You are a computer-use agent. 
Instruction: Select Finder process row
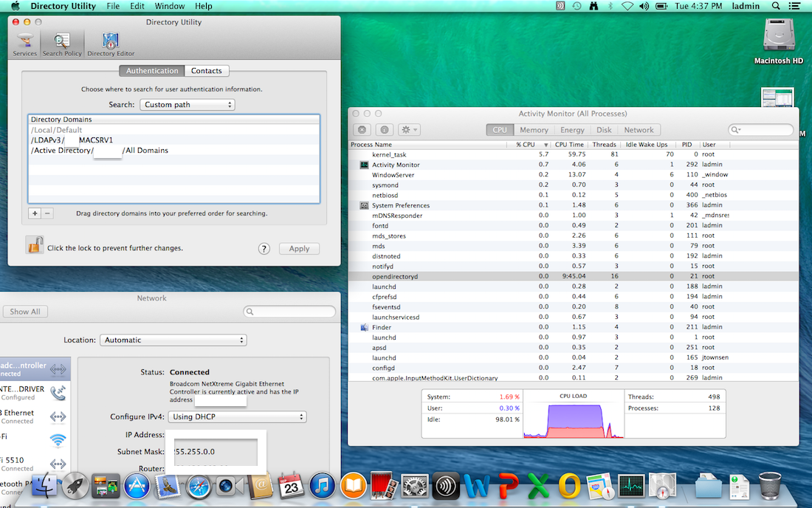coord(574,327)
